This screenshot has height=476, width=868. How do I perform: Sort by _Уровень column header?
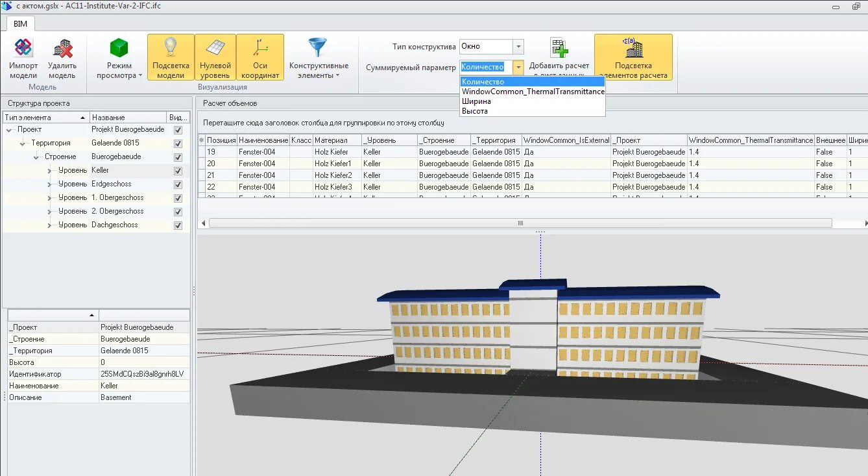(x=389, y=140)
